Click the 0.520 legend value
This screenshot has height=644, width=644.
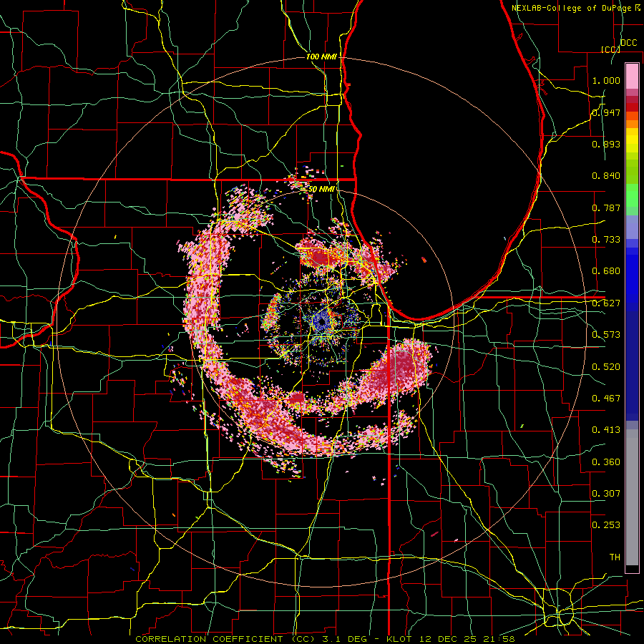(606, 367)
